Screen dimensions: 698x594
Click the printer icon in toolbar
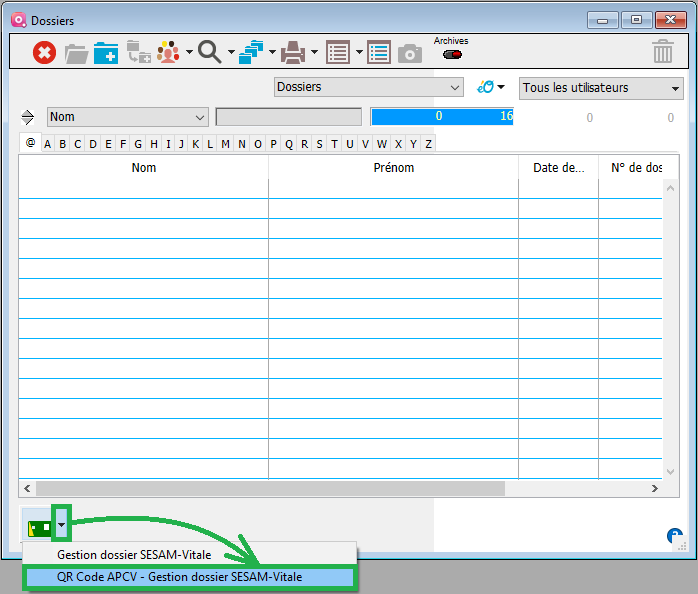292,52
